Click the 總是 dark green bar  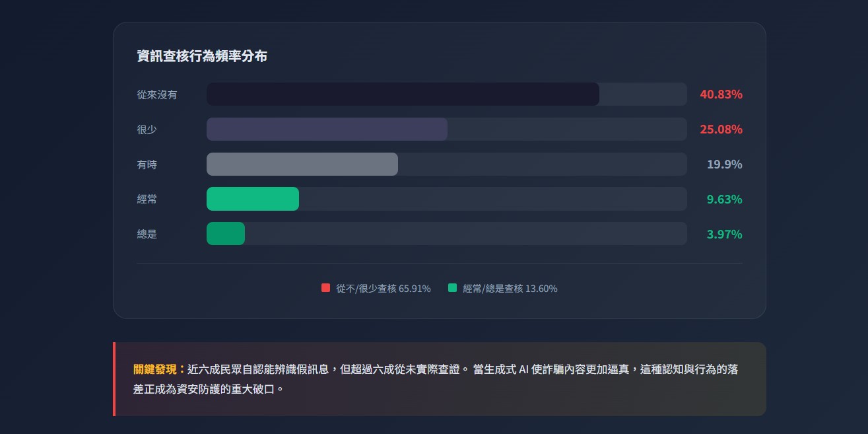coord(226,234)
